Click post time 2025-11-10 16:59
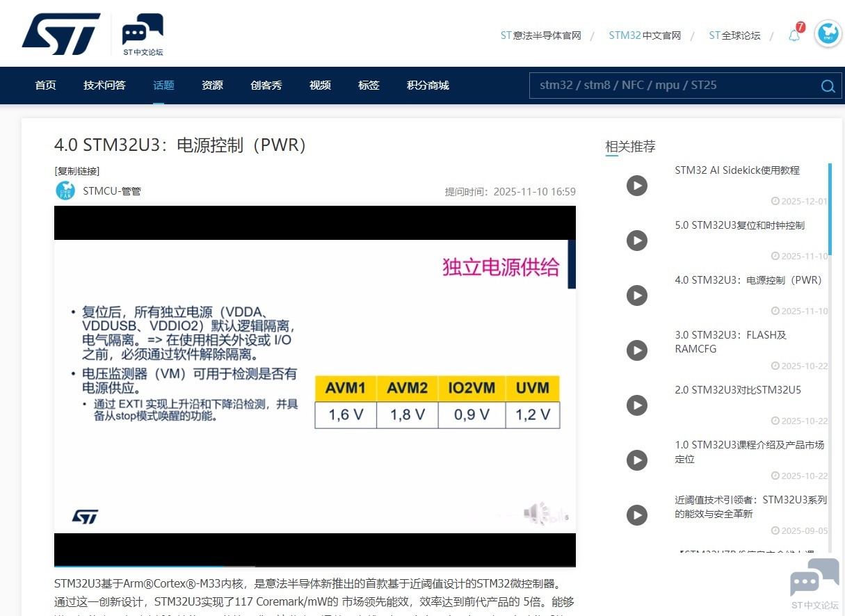 pos(510,192)
